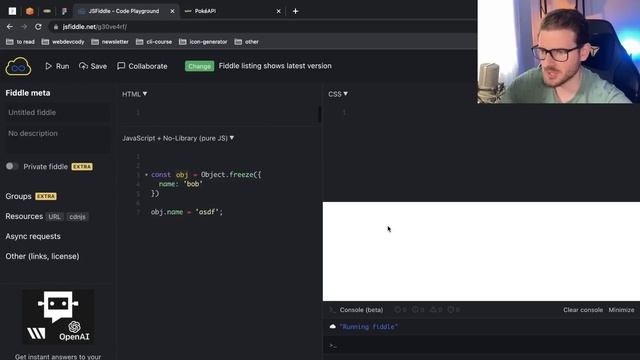The image size is (640, 360).
Task: Click inside the HTML editor first line
Action: click(231, 112)
